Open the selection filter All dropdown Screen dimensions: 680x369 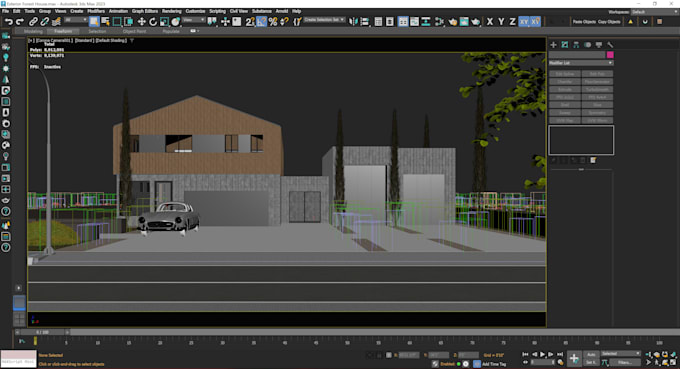pos(75,20)
